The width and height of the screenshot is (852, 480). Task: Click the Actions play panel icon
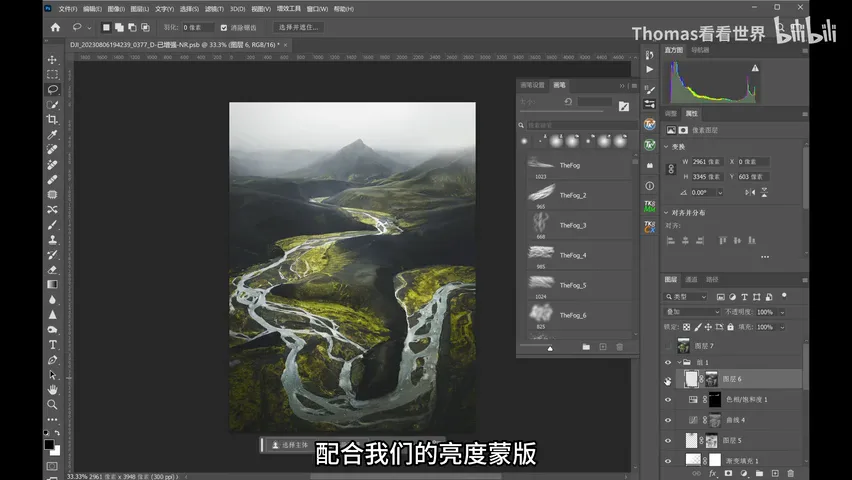pyautogui.click(x=649, y=69)
